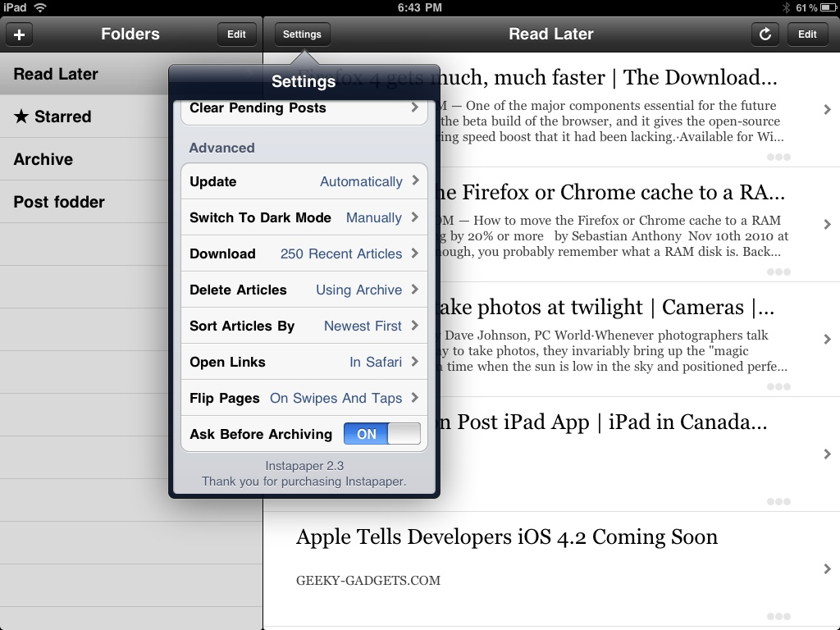The width and height of the screenshot is (840, 630).
Task: Tap the three dots under the Chrome cache article
Action: [x=778, y=272]
